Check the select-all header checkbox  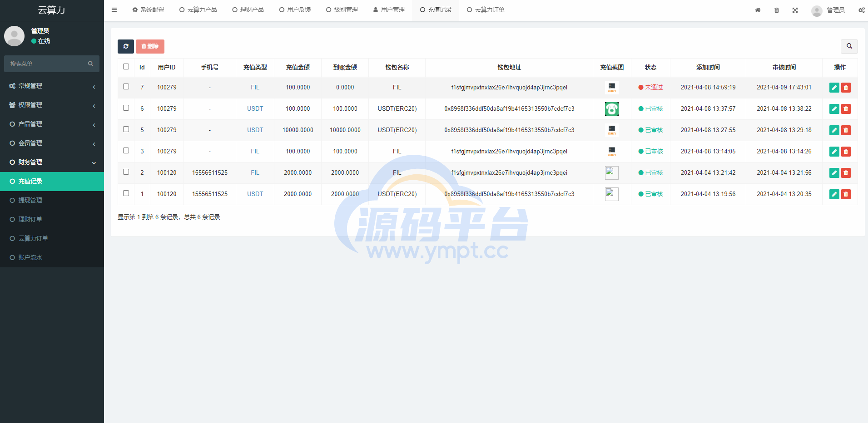(126, 67)
